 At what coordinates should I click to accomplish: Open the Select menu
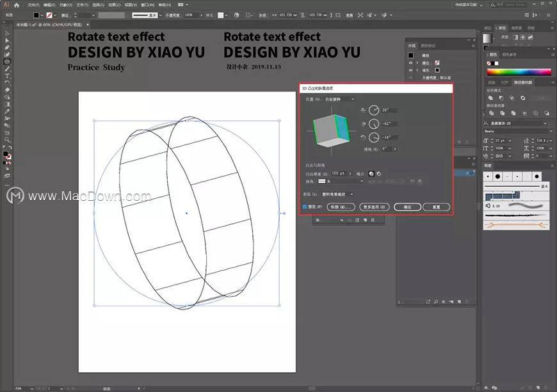tap(98, 5)
